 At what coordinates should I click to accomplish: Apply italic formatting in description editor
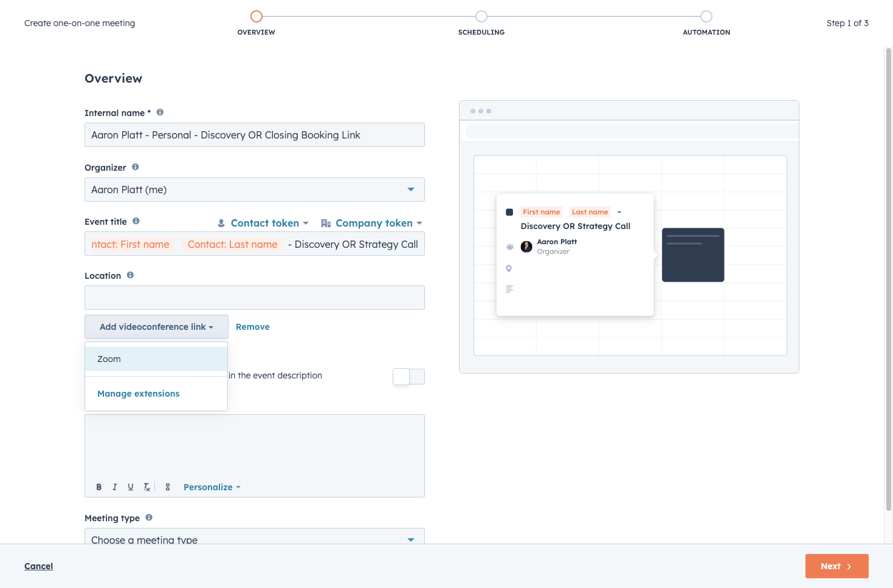114,487
